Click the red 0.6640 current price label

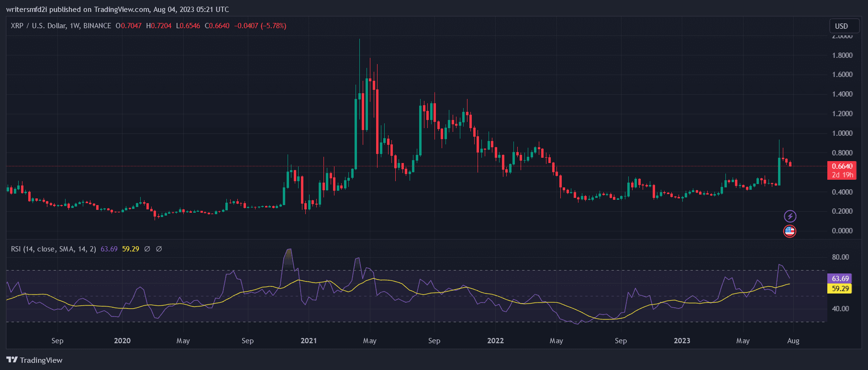pos(842,166)
